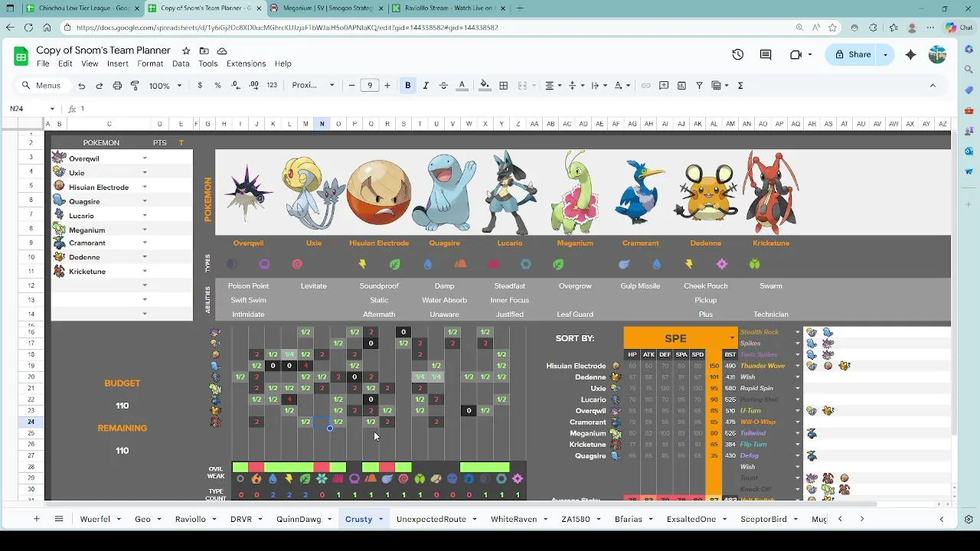Open the File menu
Viewport: 980px width, 551px height.
[x=43, y=64]
